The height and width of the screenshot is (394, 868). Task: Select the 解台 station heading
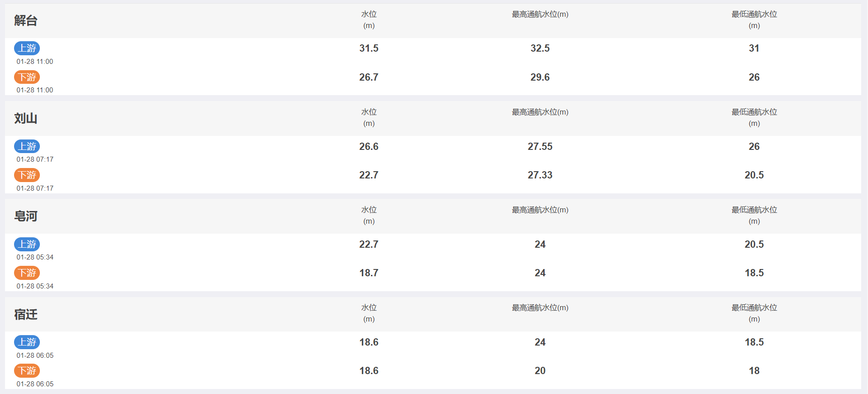[x=26, y=20]
